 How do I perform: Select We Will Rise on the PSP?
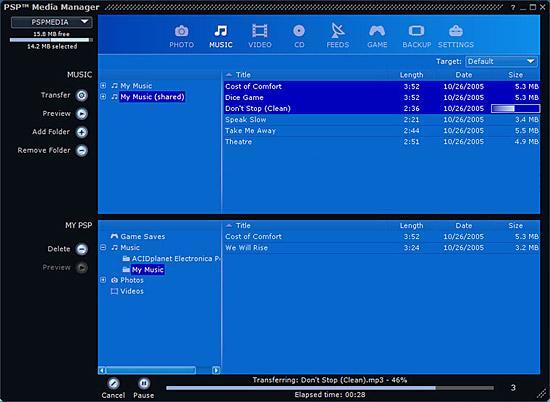pyautogui.click(x=382, y=248)
